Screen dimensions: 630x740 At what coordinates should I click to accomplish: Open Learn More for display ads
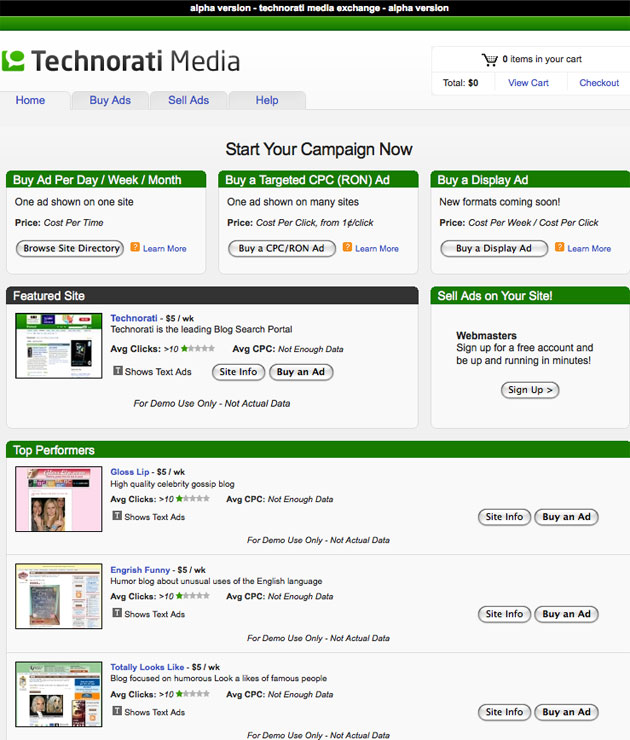click(589, 249)
